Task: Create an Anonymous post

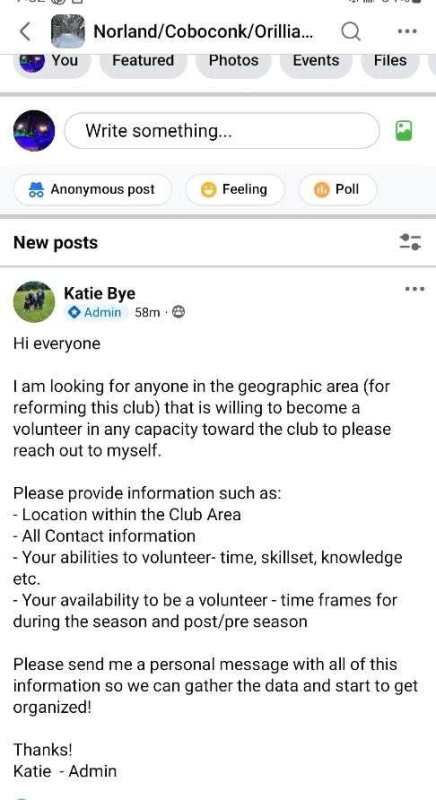Action: click(93, 190)
